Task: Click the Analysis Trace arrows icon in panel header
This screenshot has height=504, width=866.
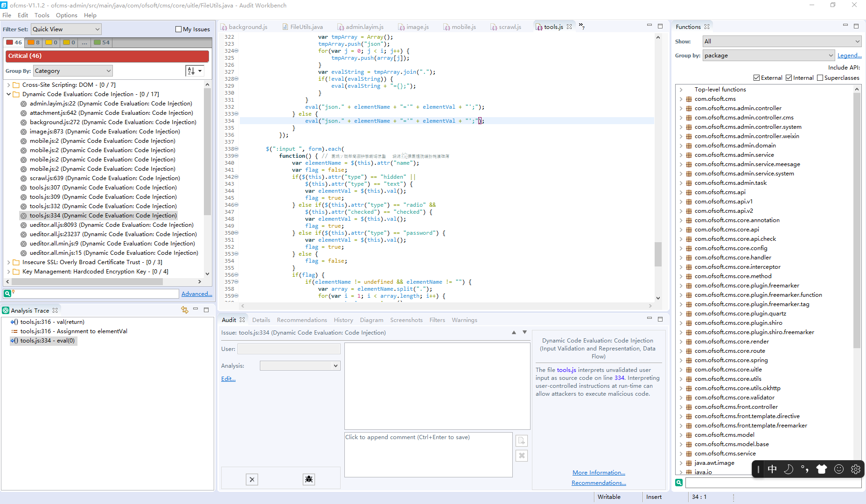Action: 185,310
